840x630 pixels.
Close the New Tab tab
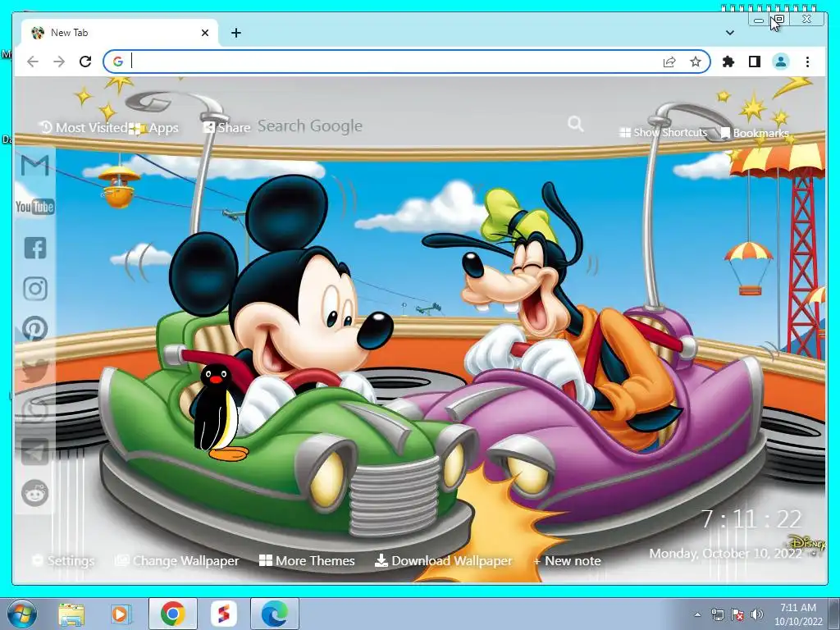[x=204, y=33]
